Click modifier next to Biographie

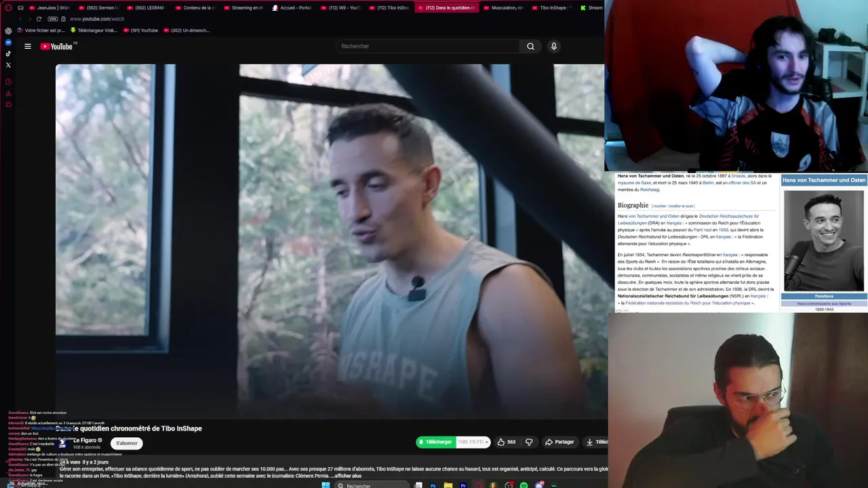tap(659, 206)
